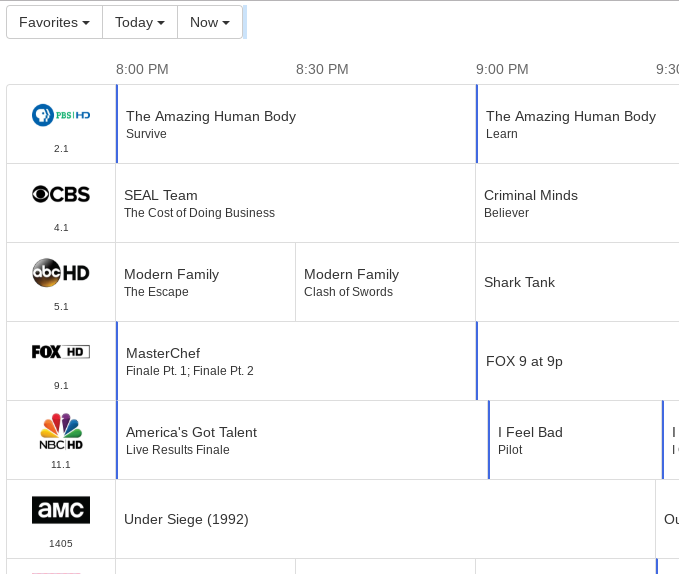The image size is (679, 574).
Task: Open the Now time dropdown
Action: 210,22
